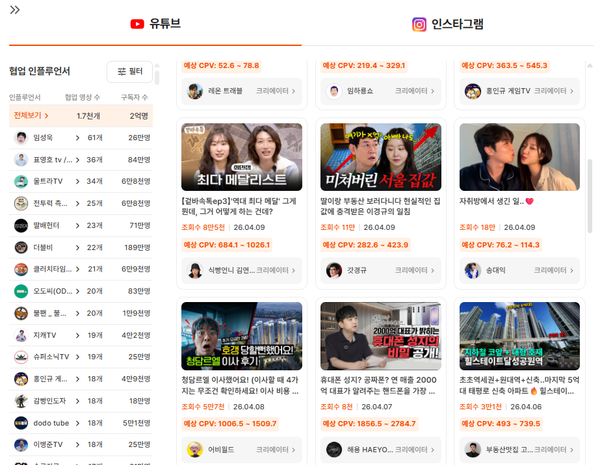Screen dimensions: 600x465
Task: Open the 필터 filter button
Action: [131, 71]
